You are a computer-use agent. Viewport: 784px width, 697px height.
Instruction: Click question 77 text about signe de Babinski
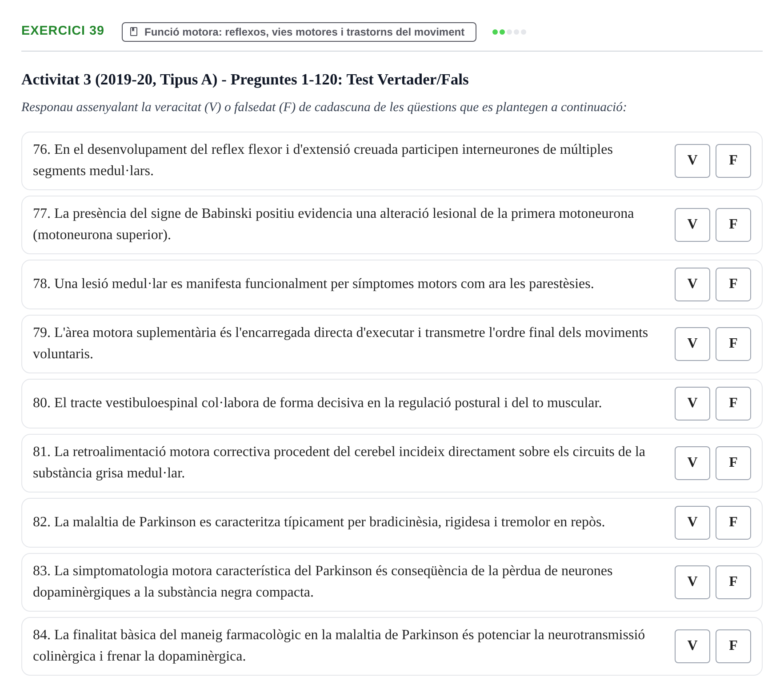click(x=333, y=224)
